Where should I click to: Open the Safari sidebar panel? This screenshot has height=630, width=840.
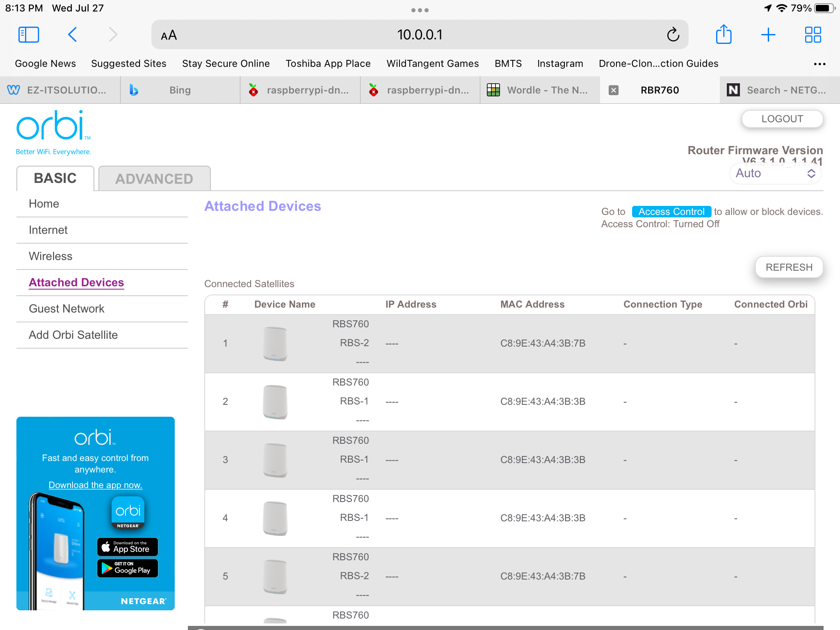click(x=28, y=34)
